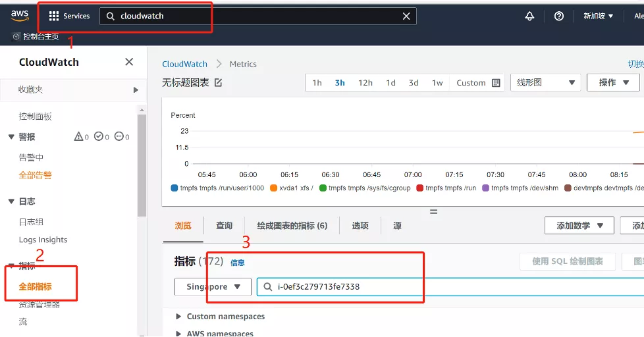Click the metrics search input field
Screen dimensions: 644x337
(450, 286)
